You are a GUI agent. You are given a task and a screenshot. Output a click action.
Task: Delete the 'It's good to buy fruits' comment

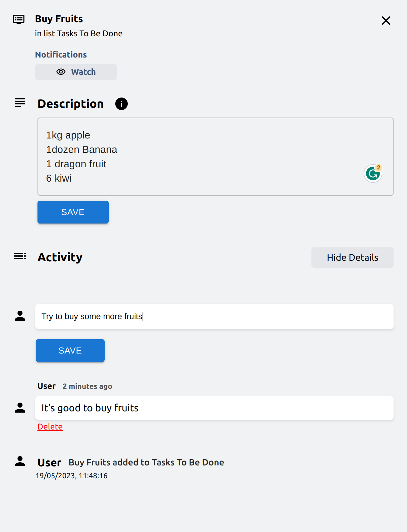coord(50,427)
